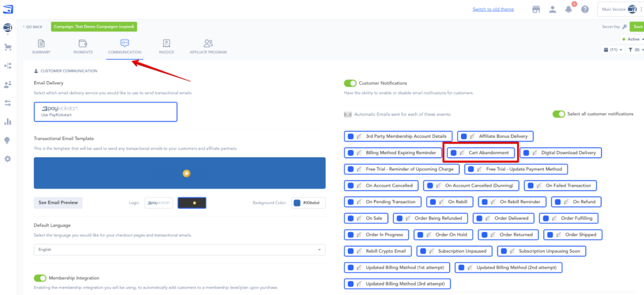Click the settings gear in sidebar
Viewport: 644px width, 295px height.
point(8,159)
